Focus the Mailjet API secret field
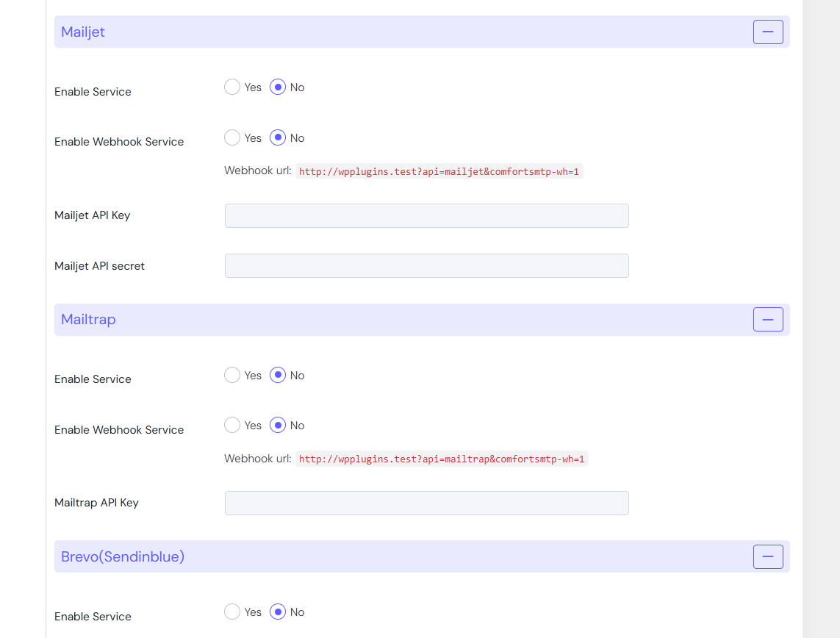 [x=426, y=265]
